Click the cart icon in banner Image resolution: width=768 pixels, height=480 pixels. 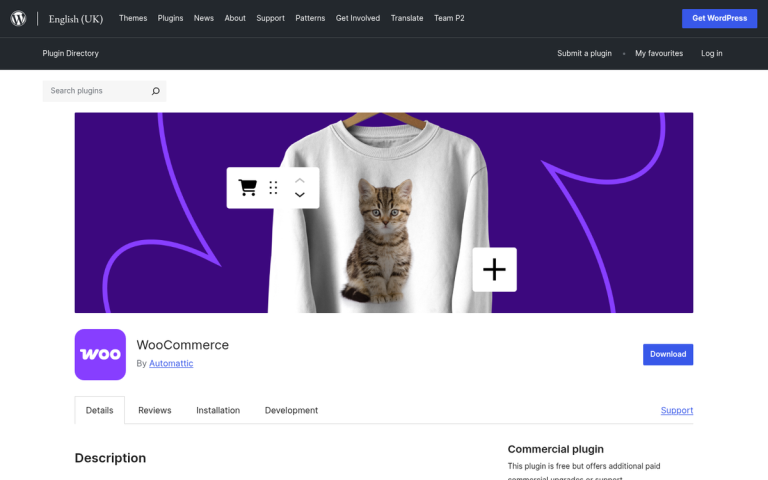pyautogui.click(x=247, y=188)
